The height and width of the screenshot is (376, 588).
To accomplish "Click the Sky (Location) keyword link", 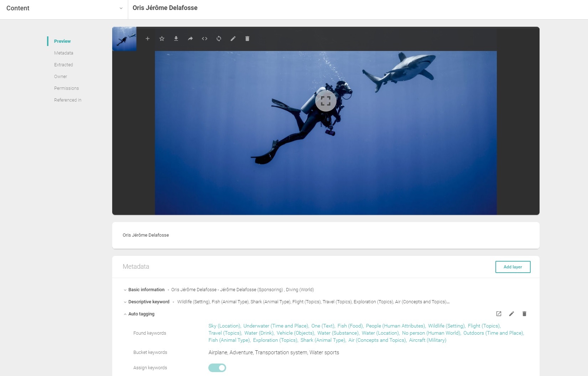I will coord(224,326).
